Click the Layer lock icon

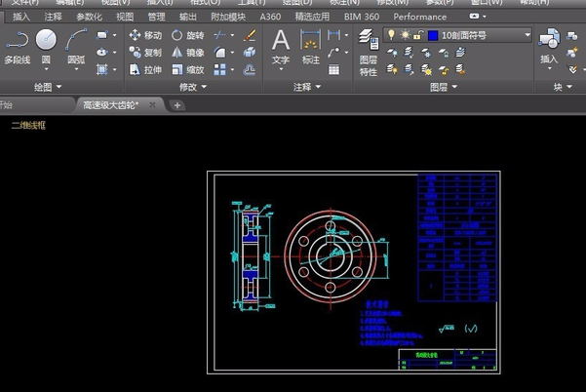[443, 53]
